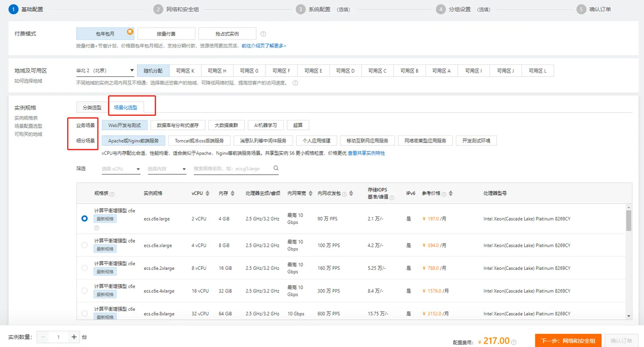Select 可用区 G zone
The width and height of the screenshot is (644, 347).
click(x=249, y=71)
